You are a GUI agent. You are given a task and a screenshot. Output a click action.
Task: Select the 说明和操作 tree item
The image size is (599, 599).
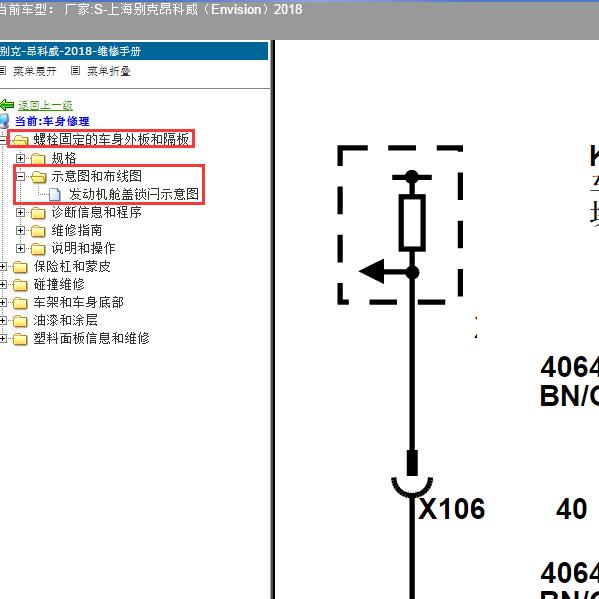coord(84,248)
